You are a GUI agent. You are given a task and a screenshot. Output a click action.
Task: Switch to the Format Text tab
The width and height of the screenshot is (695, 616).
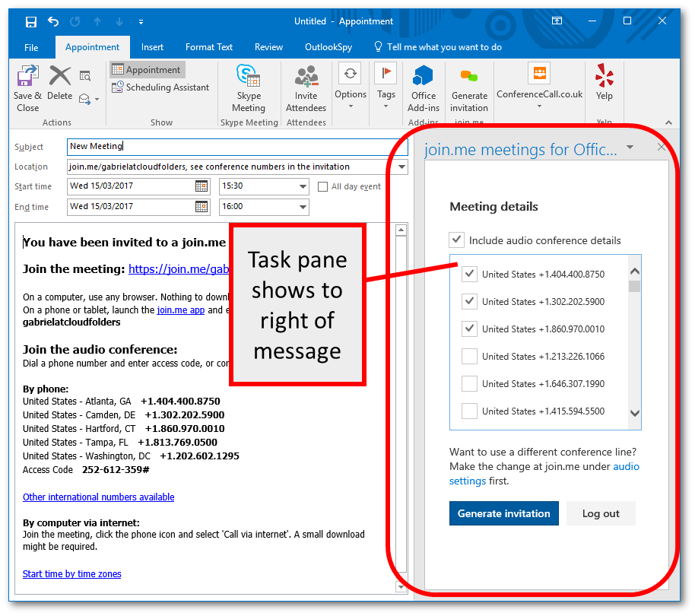209,47
